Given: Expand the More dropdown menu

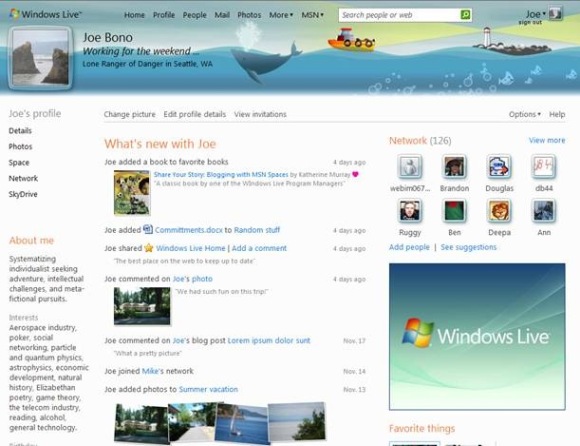Looking at the screenshot, I should click(x=281, y=15).
